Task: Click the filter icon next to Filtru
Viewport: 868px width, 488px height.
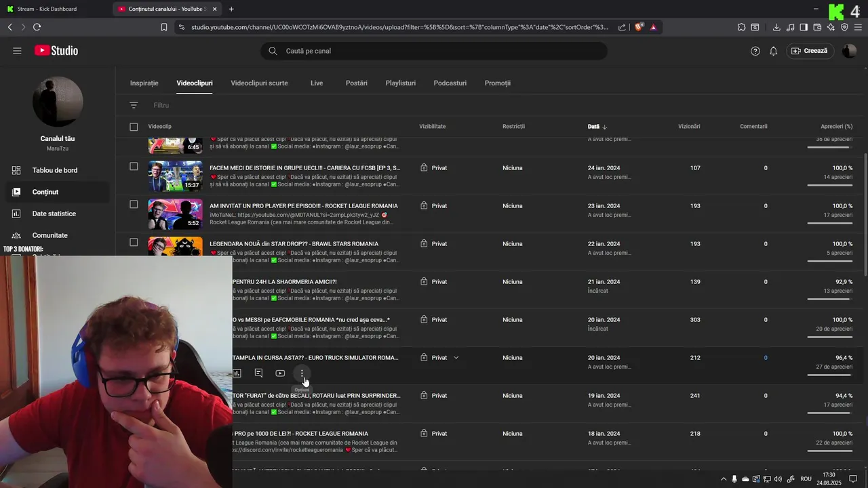Action: click(134, 105)
